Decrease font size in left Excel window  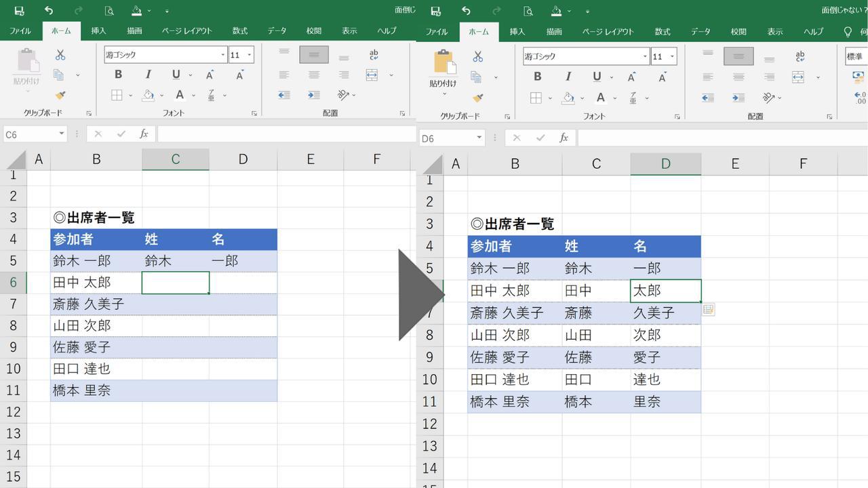coord(239,75)
